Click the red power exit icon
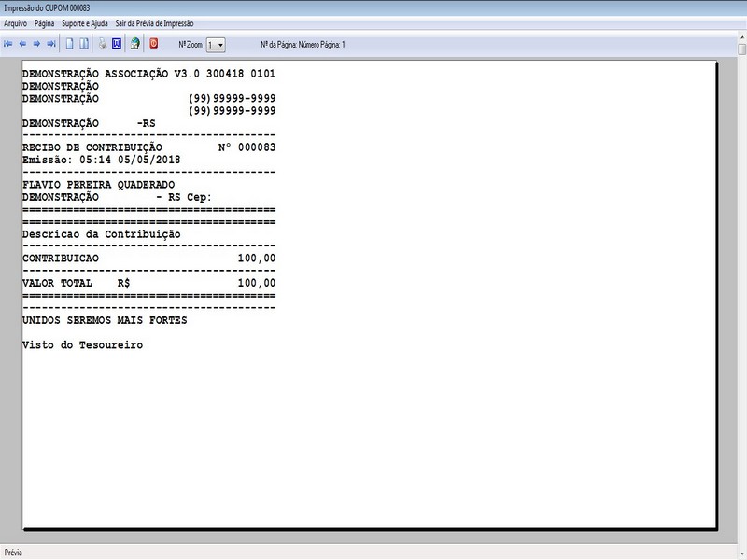This screenshot has height=560, width=747. (153, 43)
